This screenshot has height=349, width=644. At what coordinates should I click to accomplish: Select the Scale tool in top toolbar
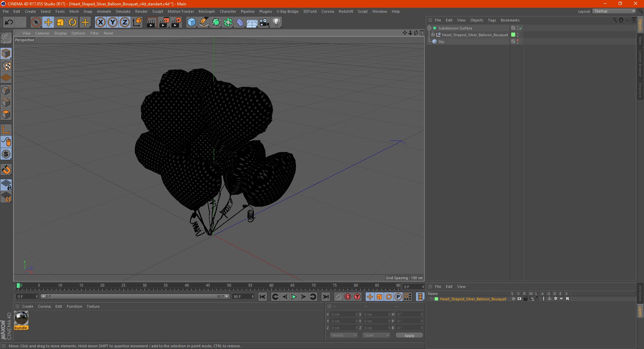point(60,22)
